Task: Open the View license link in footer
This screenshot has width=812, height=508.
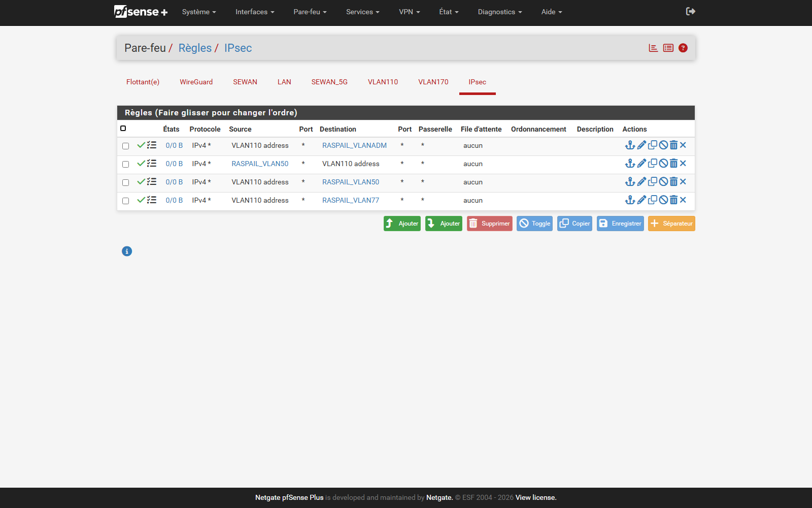Action: [536, 497]
